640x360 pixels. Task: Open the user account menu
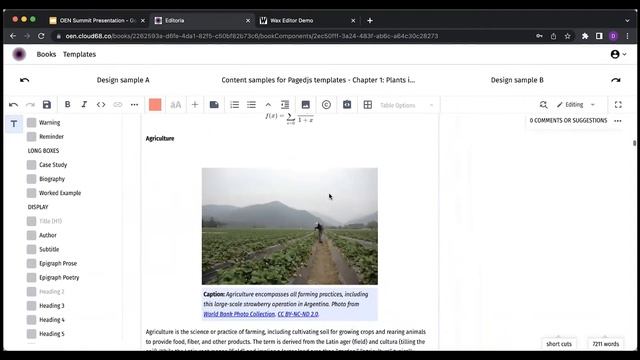(x=618, y=54)
